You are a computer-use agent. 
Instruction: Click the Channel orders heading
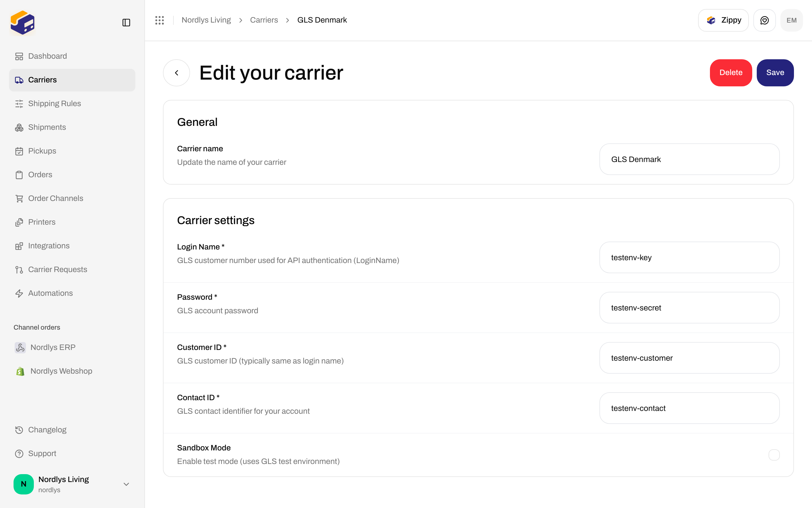tap(37, 327)
